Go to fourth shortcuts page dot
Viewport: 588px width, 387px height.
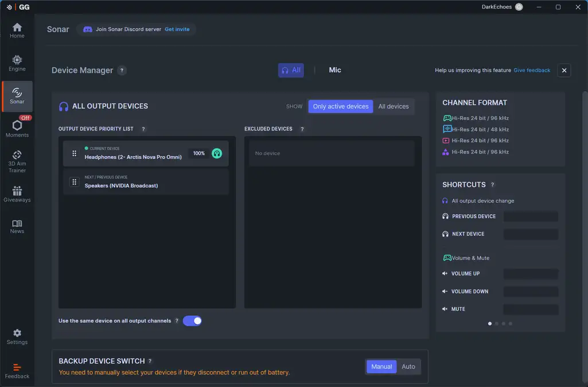(x=511, y=324)
